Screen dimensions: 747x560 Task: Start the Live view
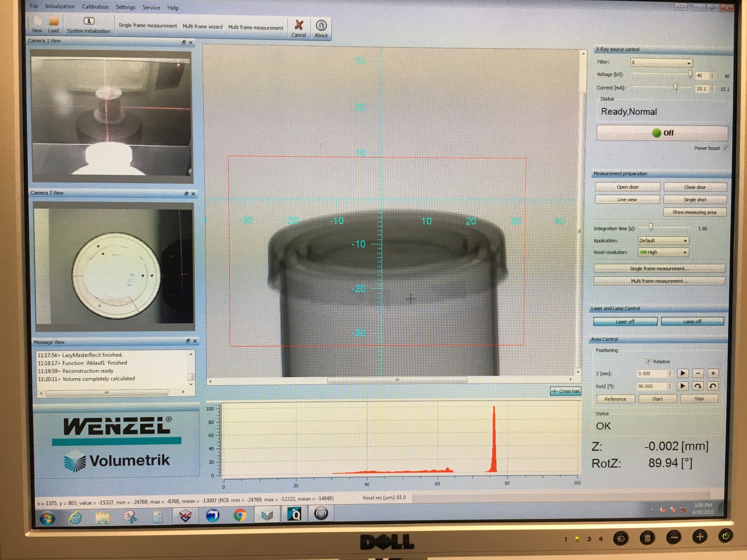point(627,199)
